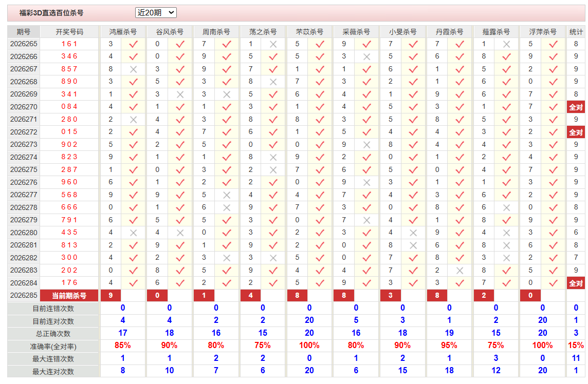The height and width of the screenshot is (384, 588).
Task: Click the 最大连对次数 row label
Action: coord(53,372)
